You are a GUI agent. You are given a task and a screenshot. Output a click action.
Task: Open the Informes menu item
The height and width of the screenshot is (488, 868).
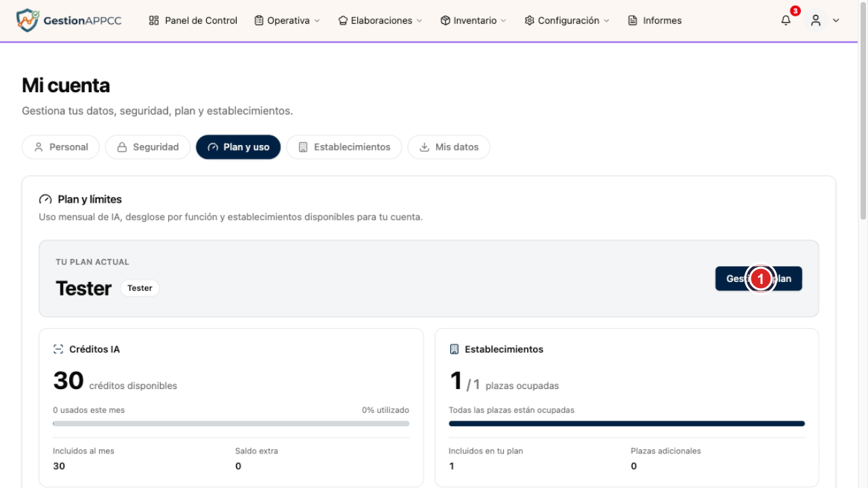655,20
